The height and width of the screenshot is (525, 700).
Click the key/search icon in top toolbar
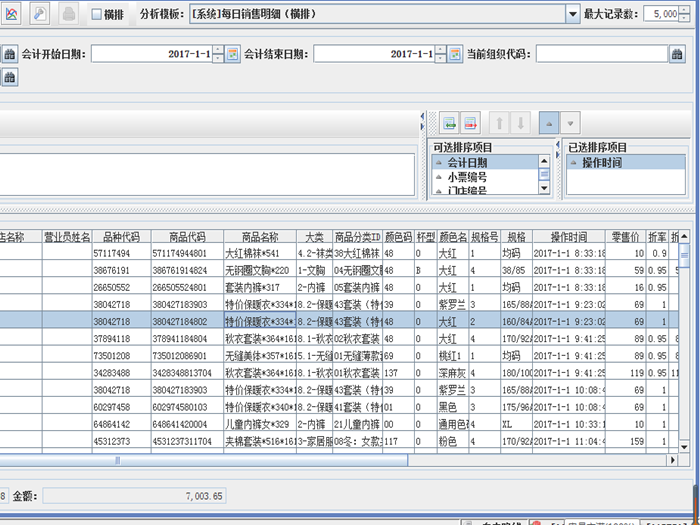click(x=40, y=14)
